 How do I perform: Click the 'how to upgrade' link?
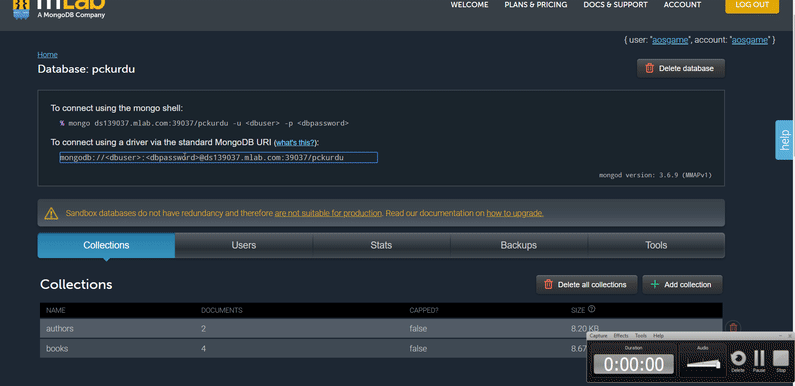click(515, 213)
